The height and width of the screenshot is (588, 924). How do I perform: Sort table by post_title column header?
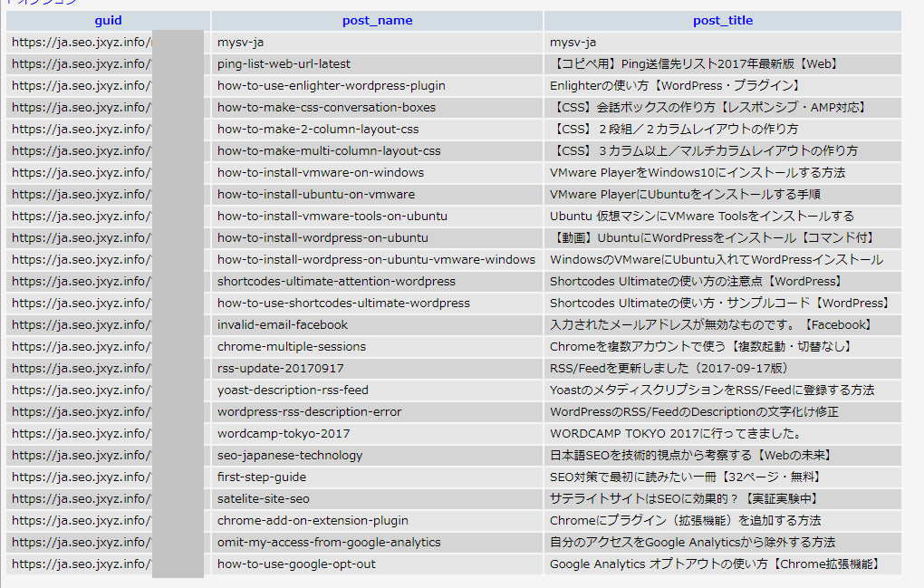pyautogui.click(x=722, y=21)
